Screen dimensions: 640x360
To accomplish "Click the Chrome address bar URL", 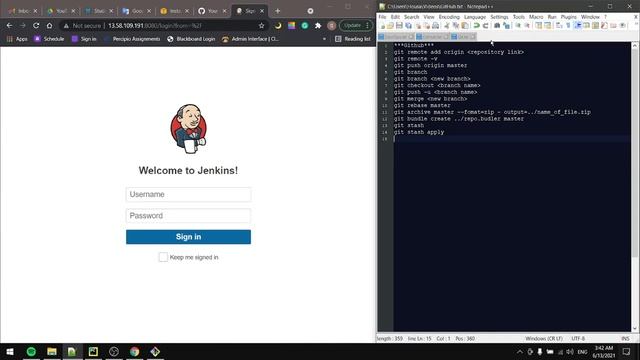I will [155, 25].
